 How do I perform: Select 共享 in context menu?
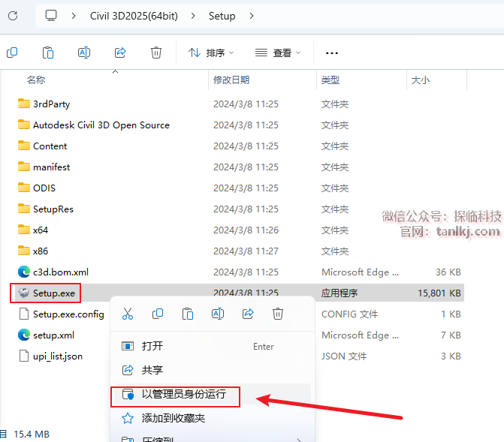(x=212, y=370)
